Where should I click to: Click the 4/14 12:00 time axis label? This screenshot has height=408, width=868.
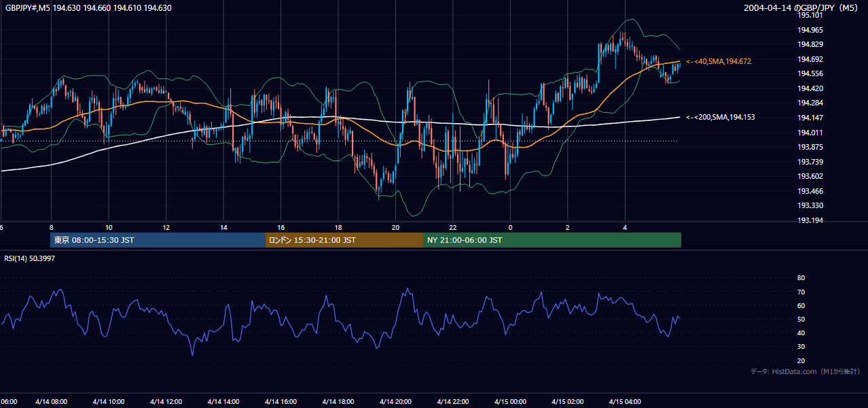coord(166,401)
